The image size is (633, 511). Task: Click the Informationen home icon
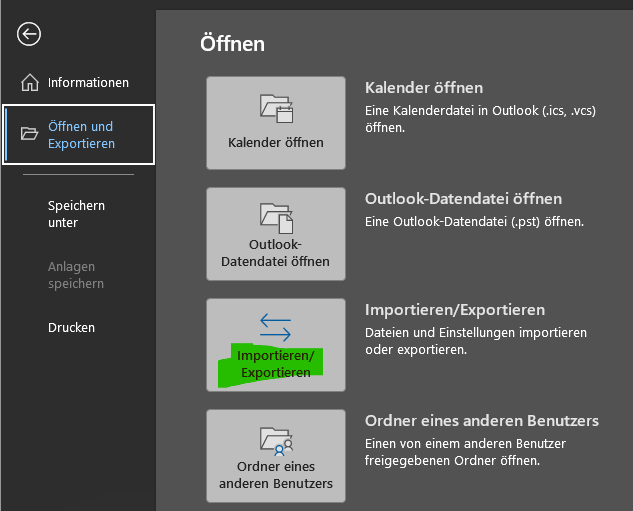coord(30,82)
